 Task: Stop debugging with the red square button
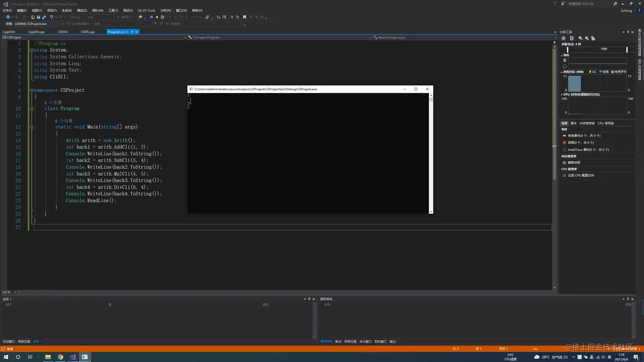[157, 17]
